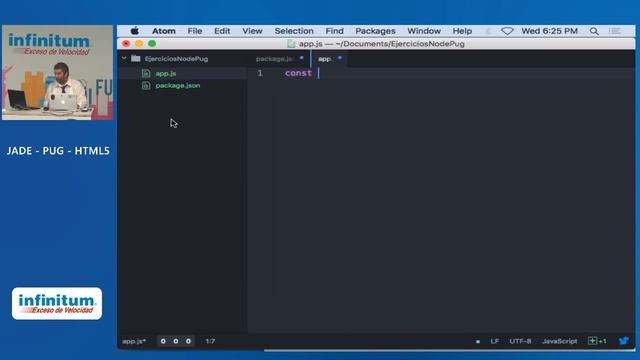Open the Window menu

pyautogui.click(x=424, y=31)
